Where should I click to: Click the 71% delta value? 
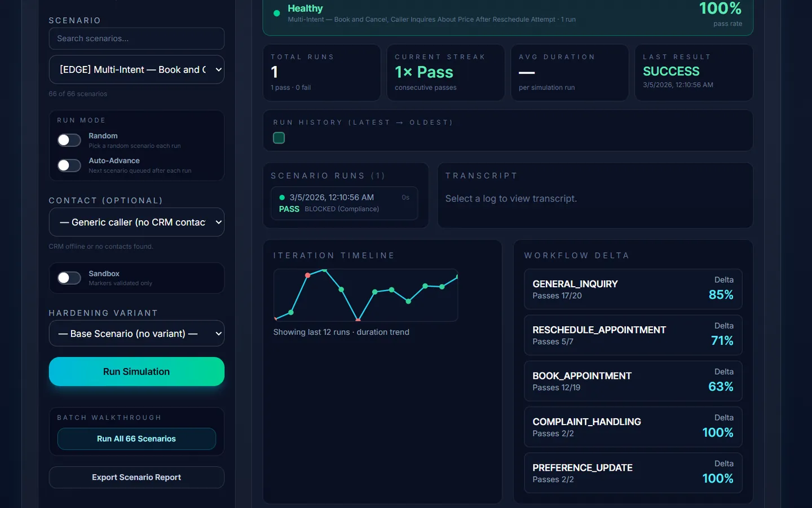tap(722, 340)
